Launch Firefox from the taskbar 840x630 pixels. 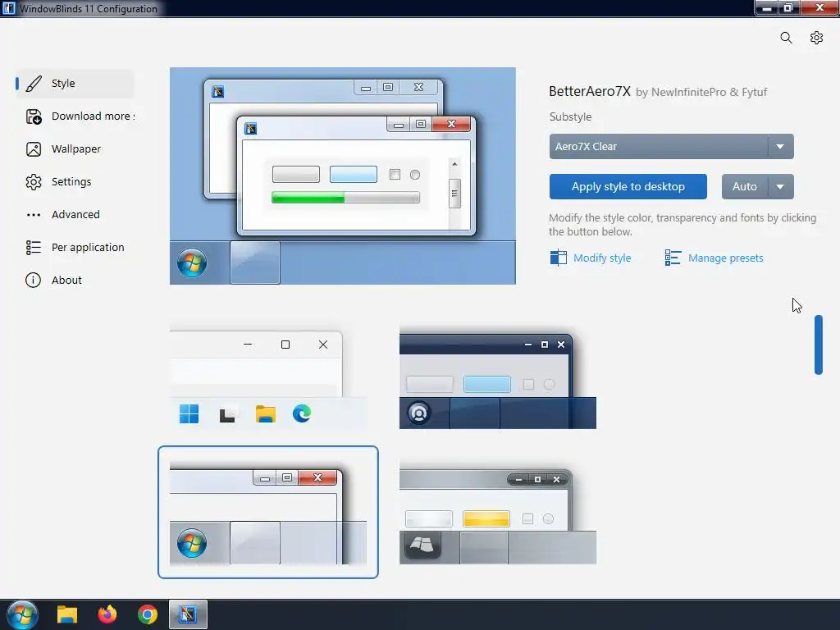coord(107,614)
